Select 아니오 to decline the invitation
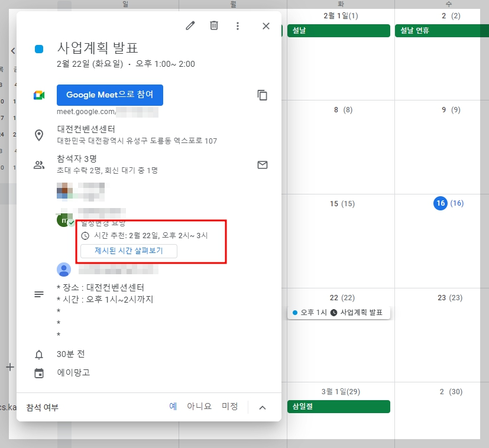Viewport: 489px width, 448px height. pos(200,407)
